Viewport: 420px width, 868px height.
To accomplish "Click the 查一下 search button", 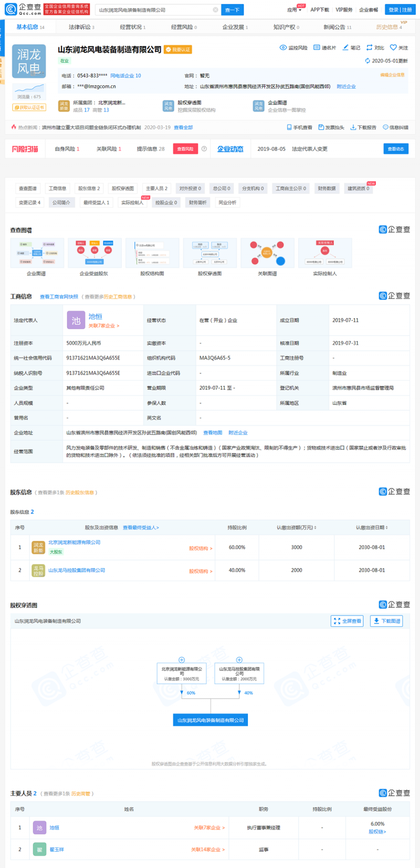I will [x=232, y=10].
